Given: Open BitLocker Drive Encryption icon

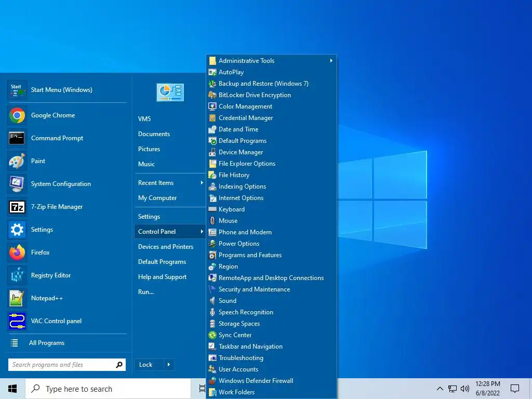Looking at the screenshot, I should click(x=212, y=95).
